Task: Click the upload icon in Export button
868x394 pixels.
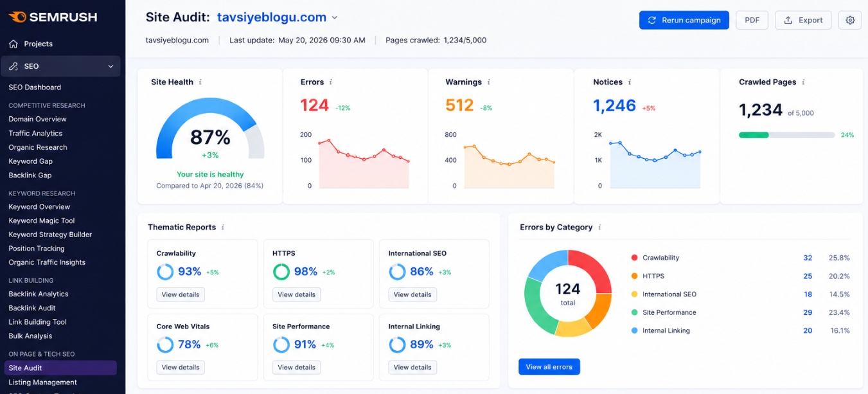Action: tap(788, 20)
